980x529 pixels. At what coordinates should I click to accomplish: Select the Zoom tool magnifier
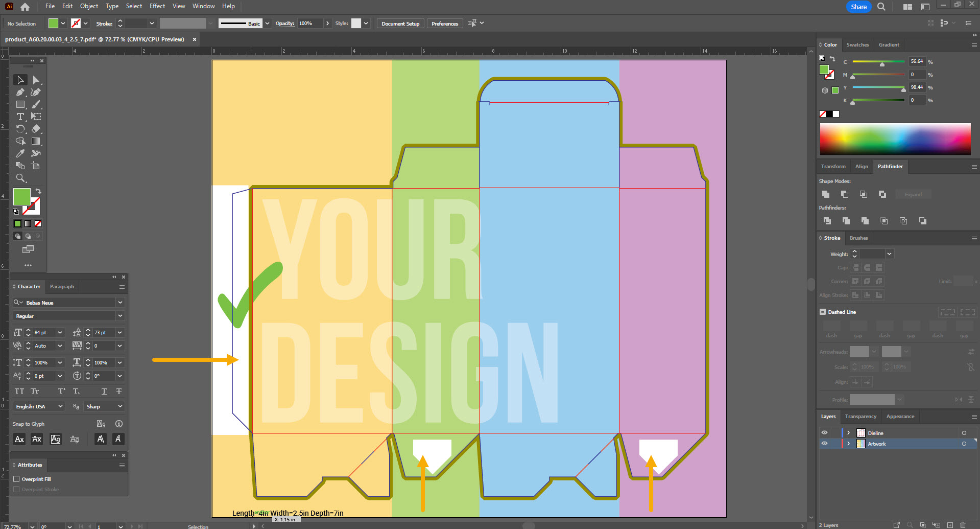pos(20,178)
